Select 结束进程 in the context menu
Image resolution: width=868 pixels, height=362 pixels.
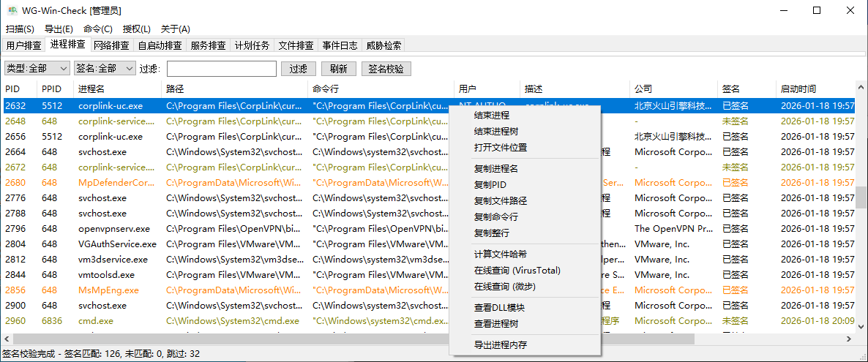click(x=491, y=116)
